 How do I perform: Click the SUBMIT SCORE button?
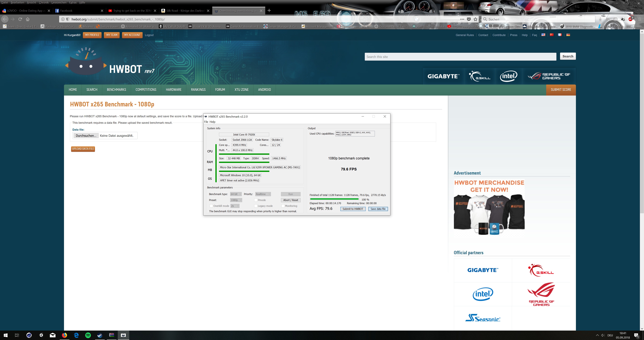tap(561, 90)
